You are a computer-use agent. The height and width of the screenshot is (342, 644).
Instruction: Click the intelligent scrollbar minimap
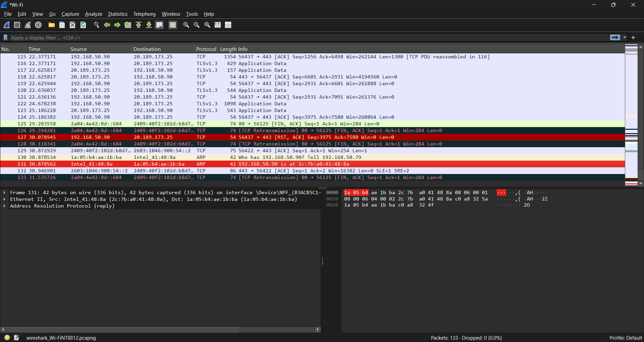631,115
